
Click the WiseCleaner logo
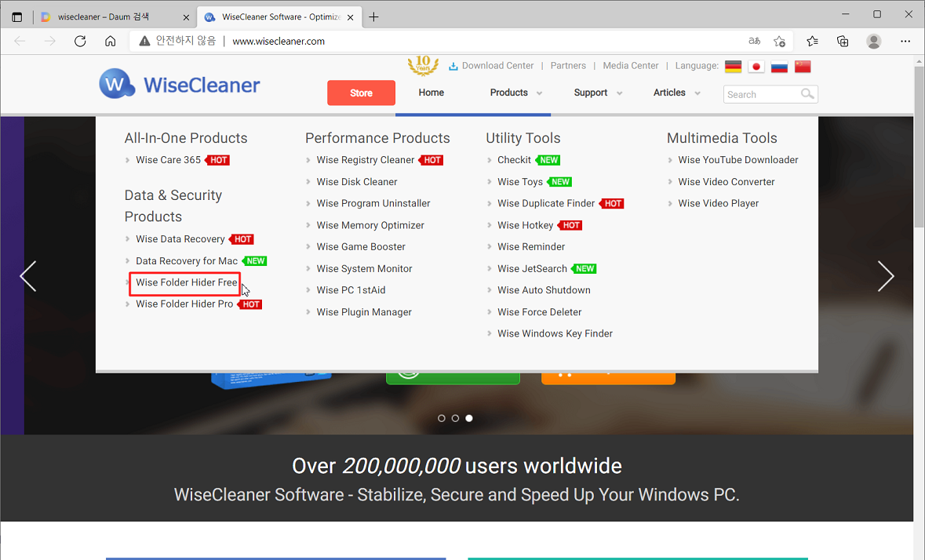tap(180, 84)
